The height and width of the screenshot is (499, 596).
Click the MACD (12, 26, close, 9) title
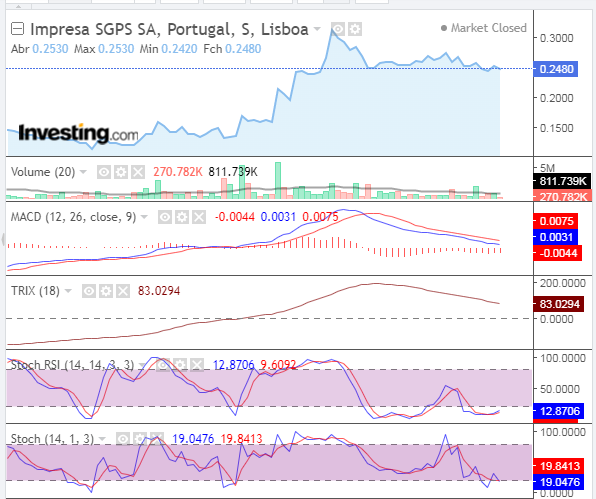(73, 217)
